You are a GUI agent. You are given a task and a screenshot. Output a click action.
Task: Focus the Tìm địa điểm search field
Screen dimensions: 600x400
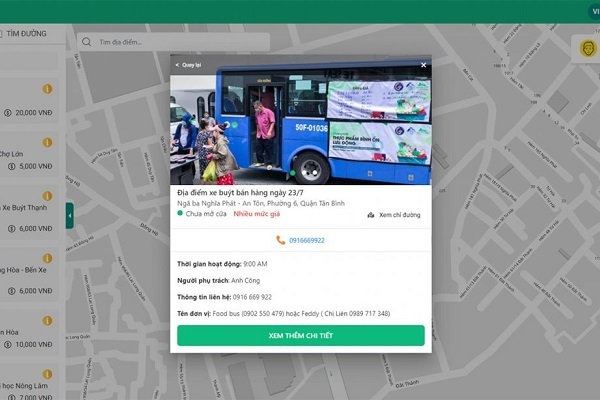[x=173, y=42]
